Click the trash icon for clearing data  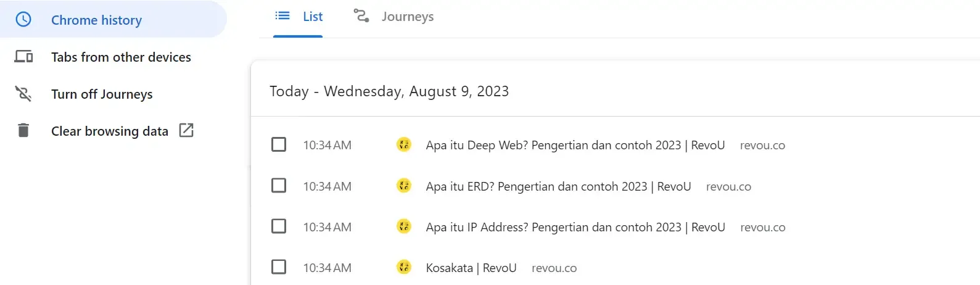coord(23,131)
